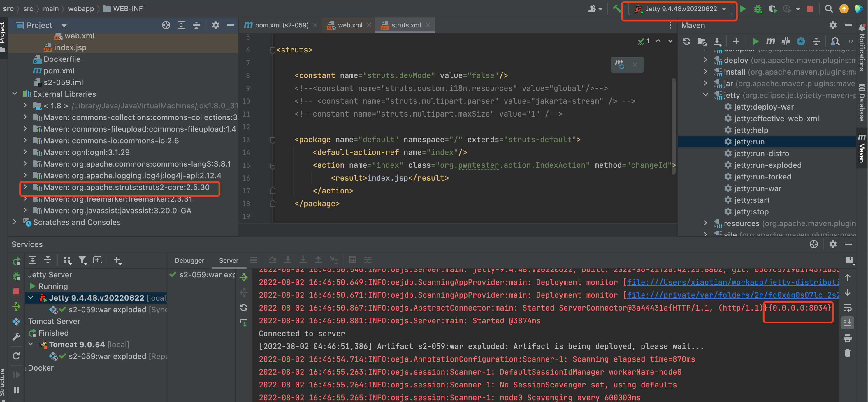Execute Maven goal 'm' icon

(x=770, y=41)
